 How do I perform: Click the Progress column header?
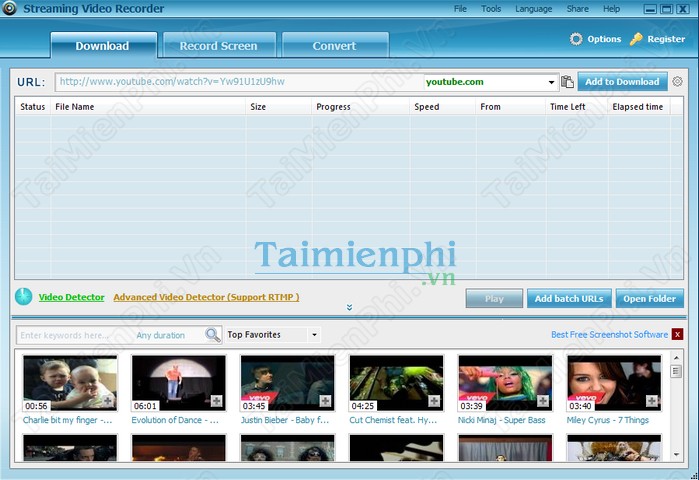[x=360, y=107]
